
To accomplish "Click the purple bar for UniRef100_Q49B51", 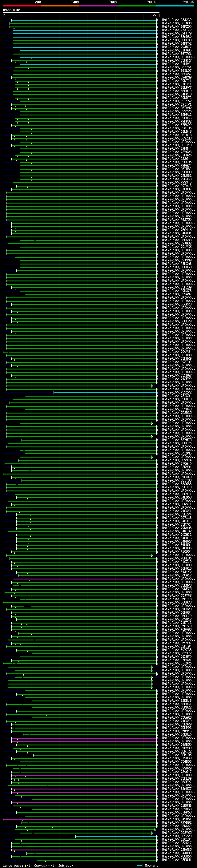I will pos(80,819).
